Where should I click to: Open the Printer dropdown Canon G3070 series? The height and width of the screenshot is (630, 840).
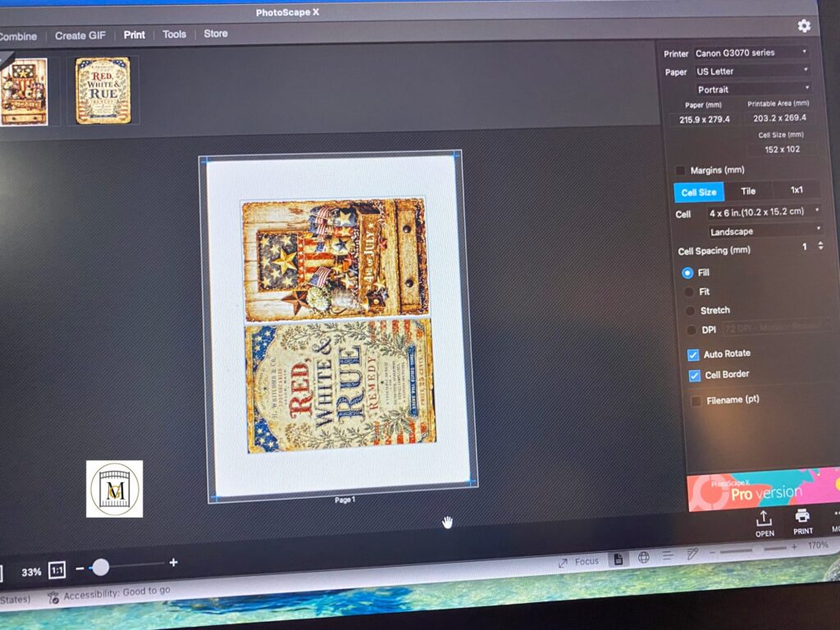pos(751,52)
